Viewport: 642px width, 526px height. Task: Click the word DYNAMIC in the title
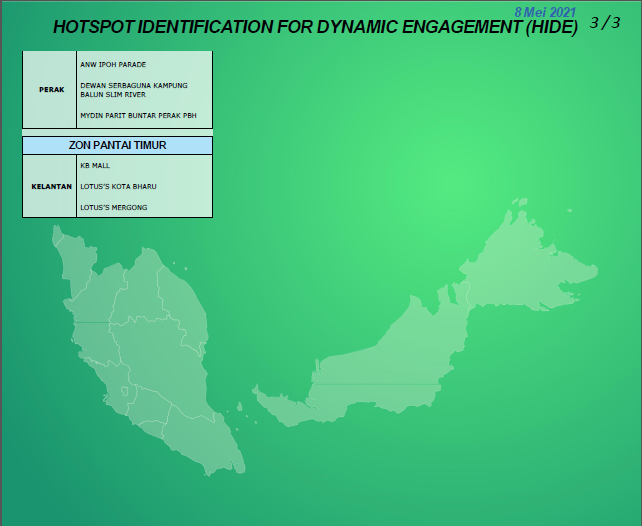(355, 27)
